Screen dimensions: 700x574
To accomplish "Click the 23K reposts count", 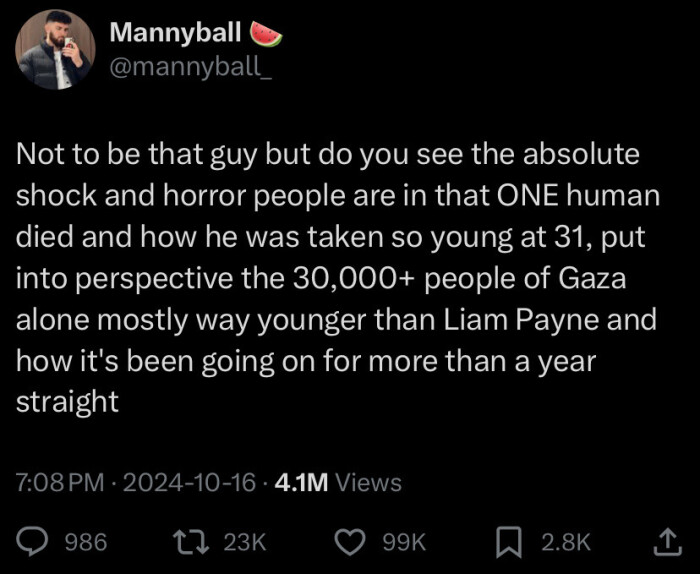I will pos(245,542).
